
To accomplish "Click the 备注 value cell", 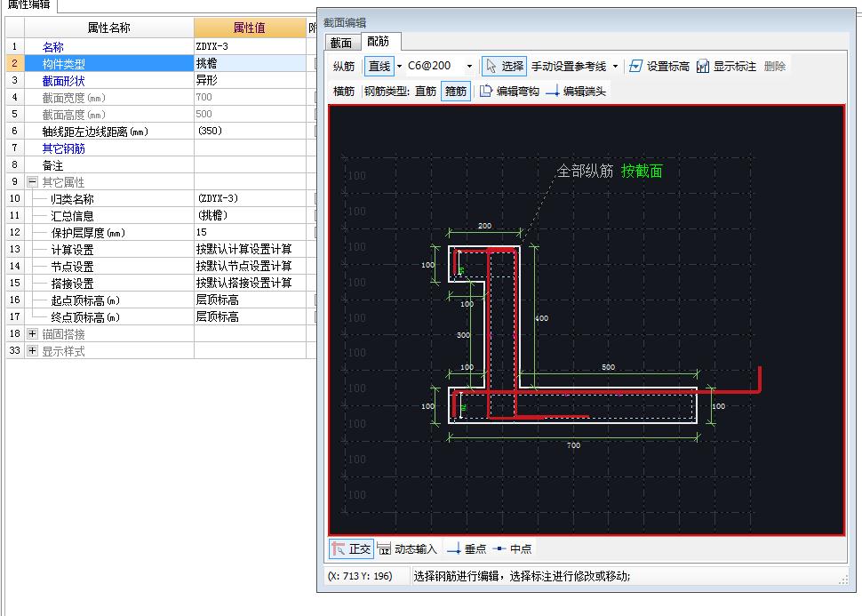I will pyautogui.click(x=250, y=164).
